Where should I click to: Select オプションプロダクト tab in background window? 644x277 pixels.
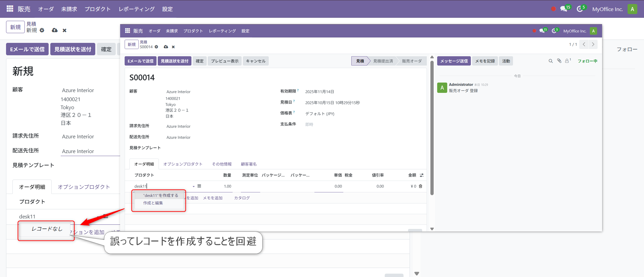[x=84, y=187]
